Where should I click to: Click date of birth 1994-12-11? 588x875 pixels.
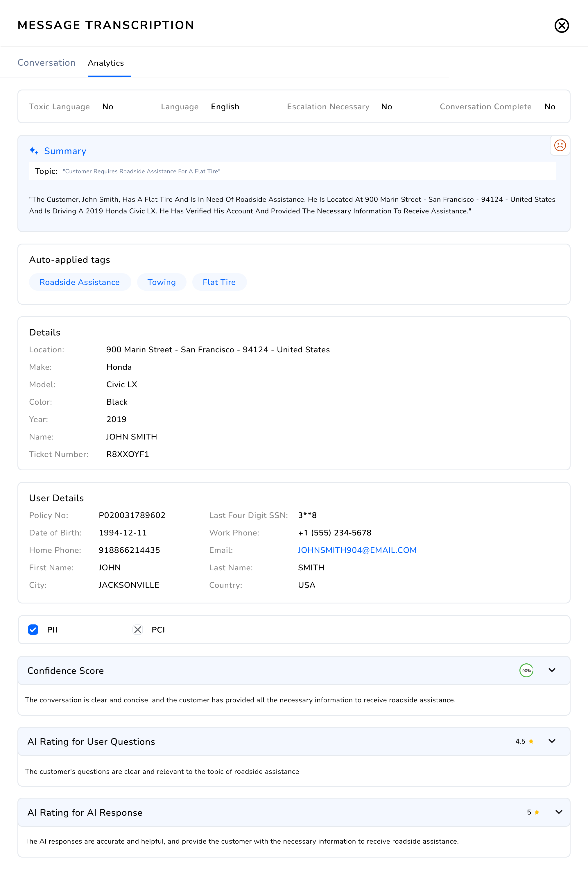[123, 533]
